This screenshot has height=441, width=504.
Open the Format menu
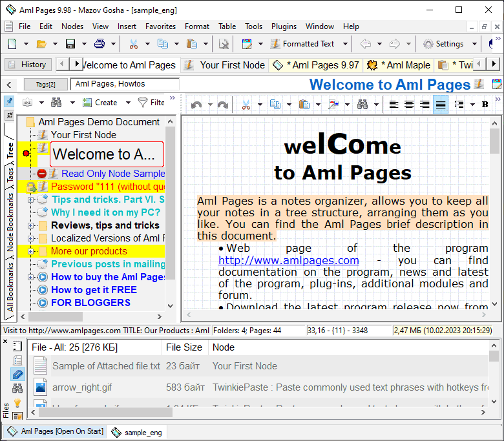[x=197, y=26]
